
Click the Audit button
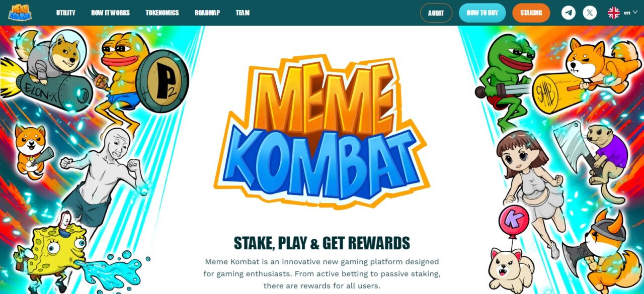[x=436, y=13]
